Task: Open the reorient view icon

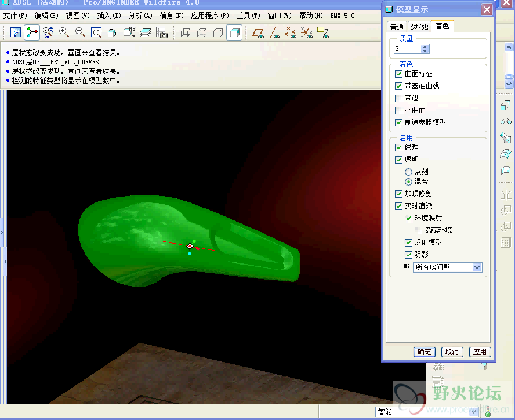Action: (113, 32)
